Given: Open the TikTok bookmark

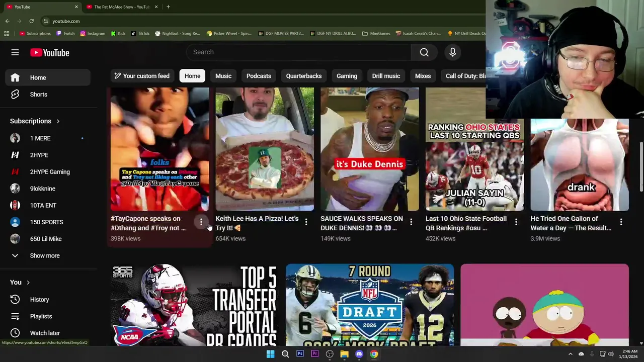Looking at the screenshot, I should pos(140,33).
